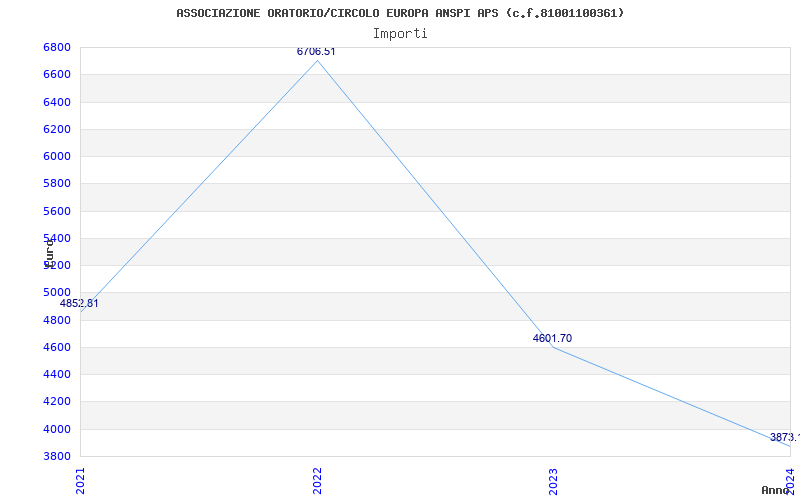Select the 6706.51 data label
The image size is (800, 500).
point(316,52)
